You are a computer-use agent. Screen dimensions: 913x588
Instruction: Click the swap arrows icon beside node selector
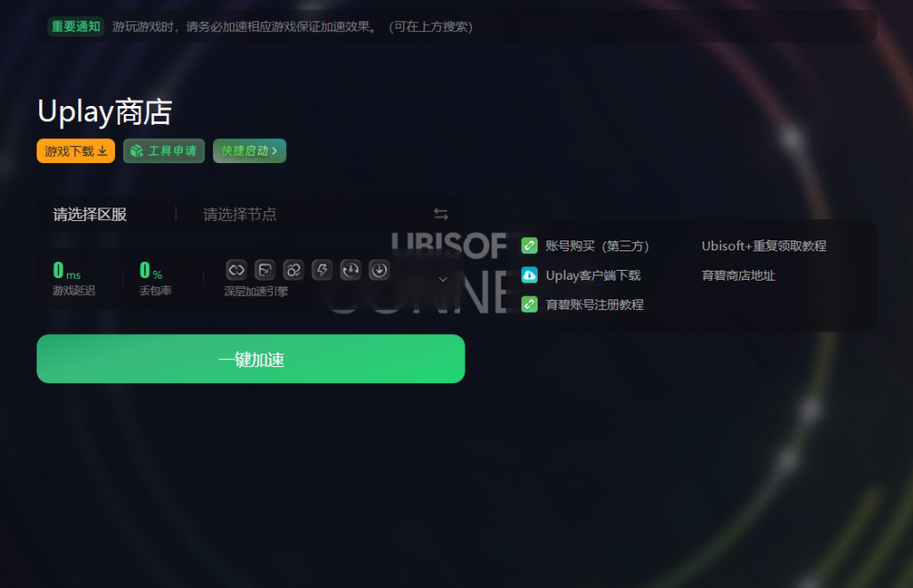440,214
